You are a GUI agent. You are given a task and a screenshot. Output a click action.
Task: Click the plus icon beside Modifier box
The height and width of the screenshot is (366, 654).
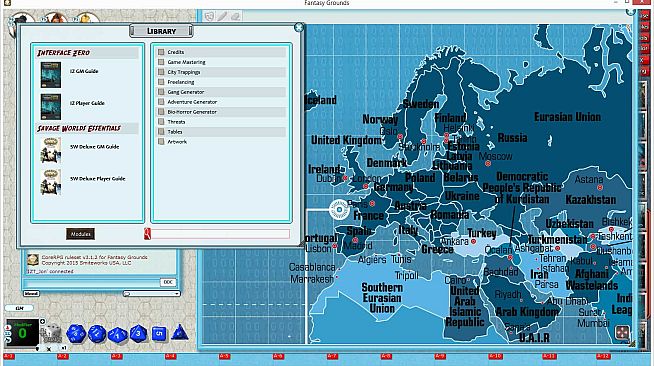point(43,321)
